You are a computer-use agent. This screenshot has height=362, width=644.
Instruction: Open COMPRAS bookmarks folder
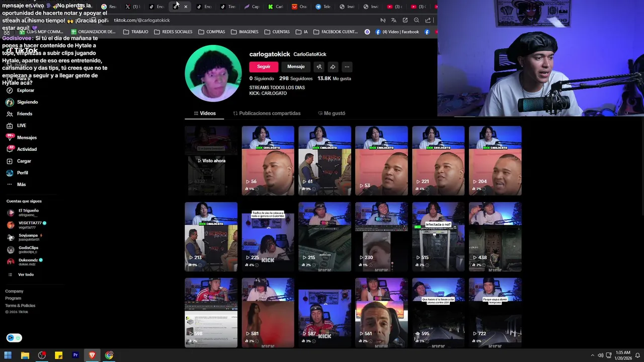click(x=212, y=32)
